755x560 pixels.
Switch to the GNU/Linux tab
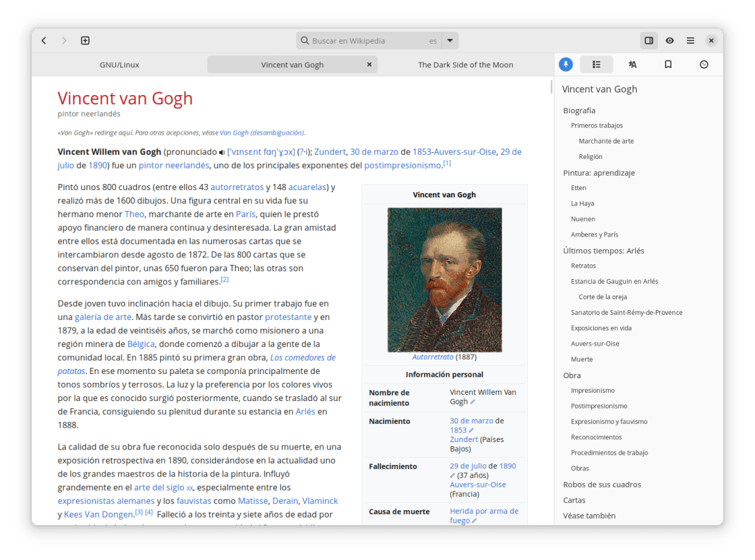click(119, 65)
